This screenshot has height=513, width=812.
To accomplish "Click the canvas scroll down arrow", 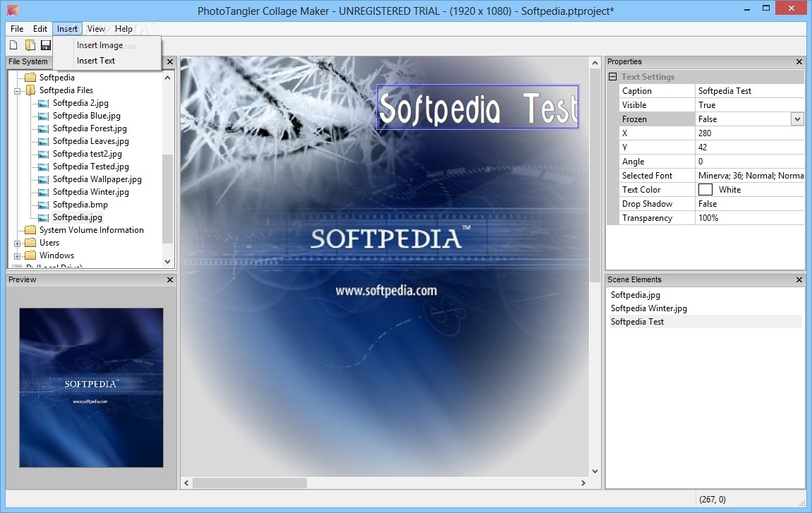I will (x=595, y=471).
